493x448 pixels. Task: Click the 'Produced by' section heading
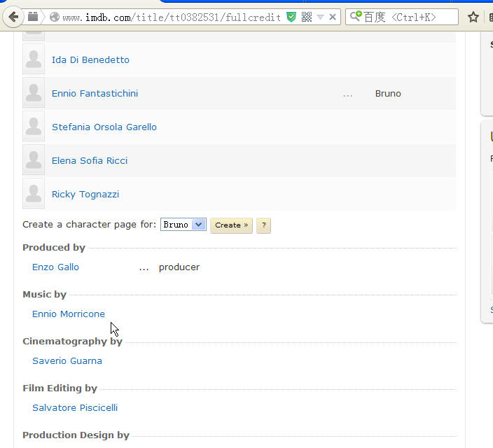[54, 247]
